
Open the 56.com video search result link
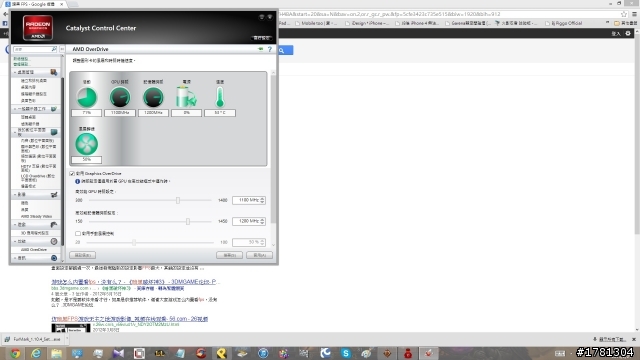(129, 319)
